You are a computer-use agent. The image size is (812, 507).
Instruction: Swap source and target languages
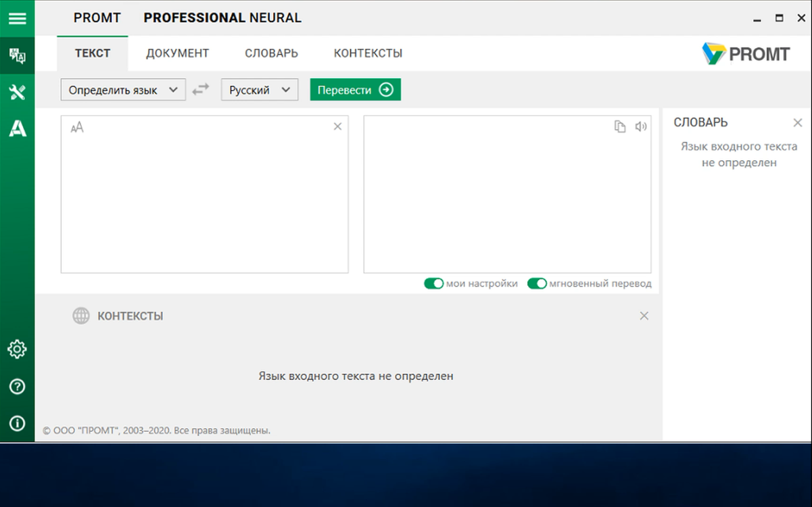[201, 89]
